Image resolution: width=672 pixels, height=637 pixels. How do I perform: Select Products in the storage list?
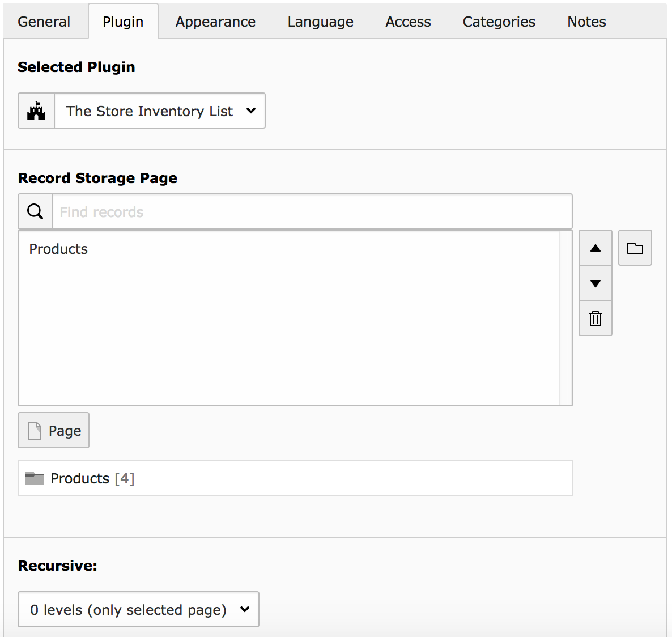pos(59,249)
